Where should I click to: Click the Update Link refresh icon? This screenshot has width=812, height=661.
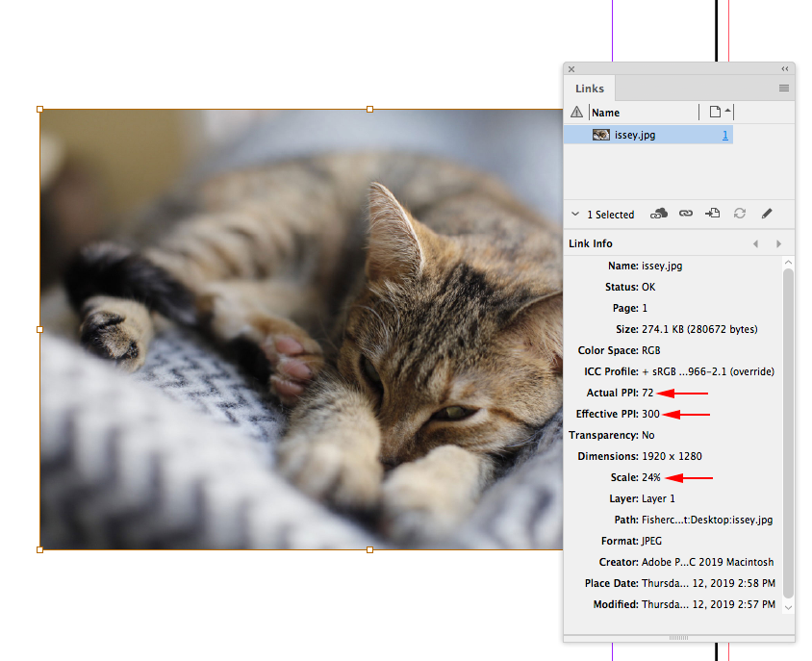(740, 213)
